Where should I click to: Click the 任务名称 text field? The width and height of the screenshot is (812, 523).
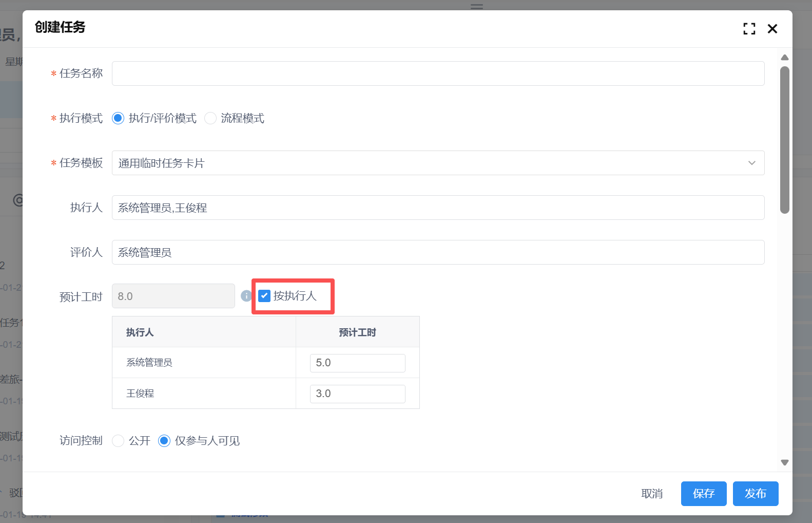tap(437, 73)
